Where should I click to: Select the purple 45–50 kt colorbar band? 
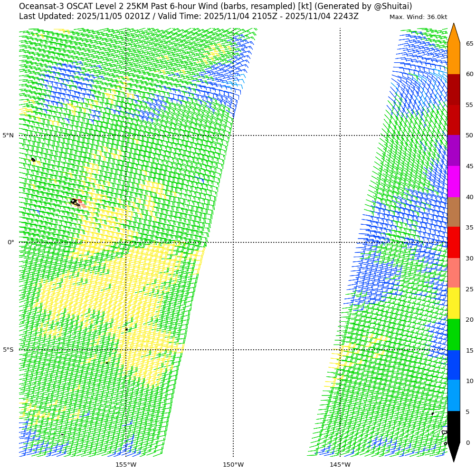point(454,150)
